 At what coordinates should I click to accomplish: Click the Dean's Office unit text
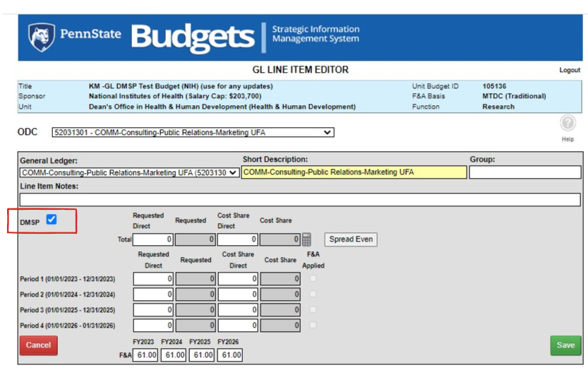coord(222,107)
